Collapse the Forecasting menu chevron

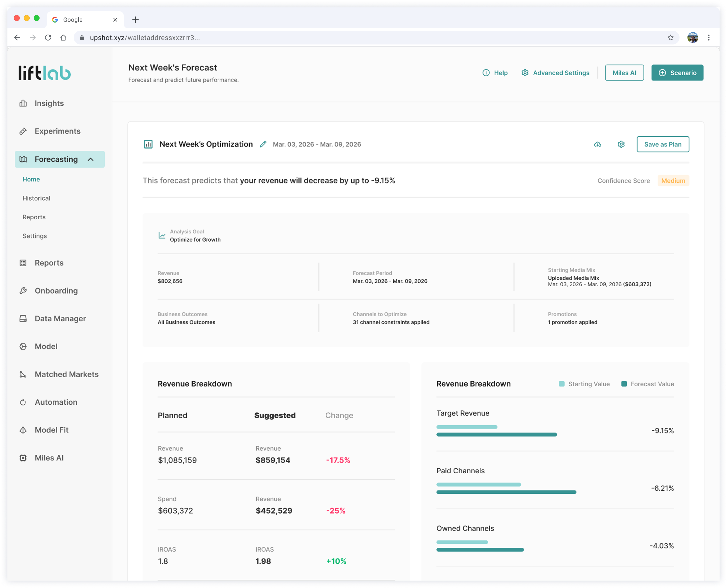[x=91, y=160]
